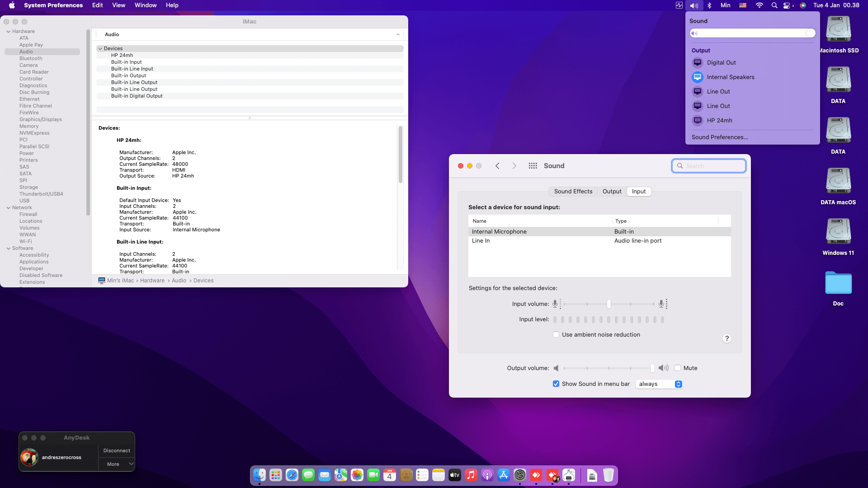Adjust the Sound menu volume slider
Viewport: 868px width, 488px height.
pyautogui.click(x=752, y=33)
